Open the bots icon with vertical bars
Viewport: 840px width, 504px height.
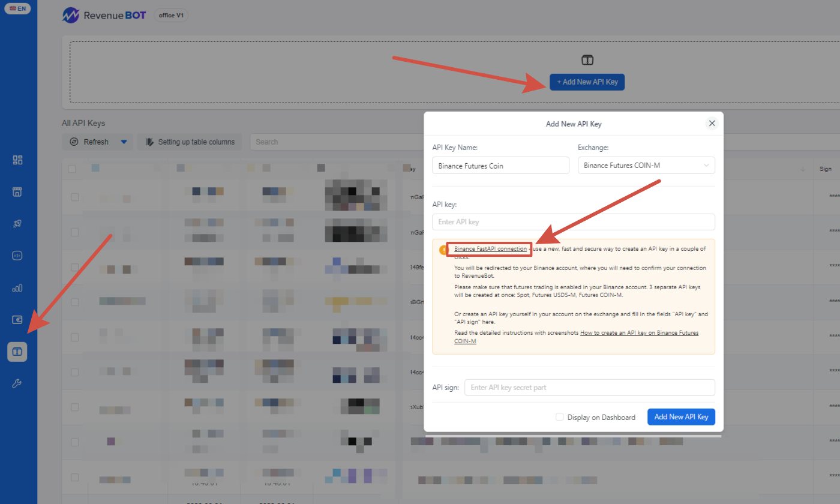(17, 256)
